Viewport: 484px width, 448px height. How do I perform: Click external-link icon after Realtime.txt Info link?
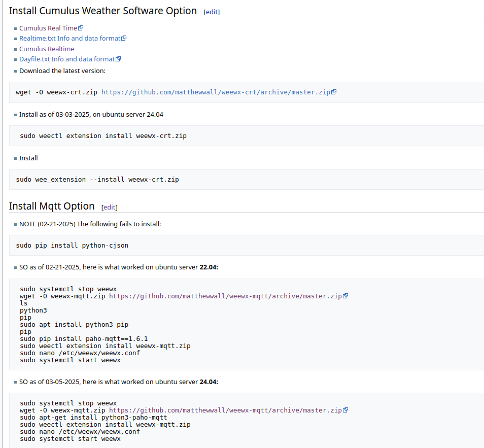[124, 39]
